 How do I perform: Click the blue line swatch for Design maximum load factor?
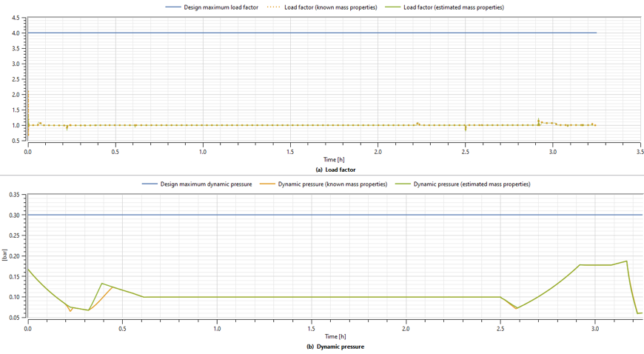[172, 7]
